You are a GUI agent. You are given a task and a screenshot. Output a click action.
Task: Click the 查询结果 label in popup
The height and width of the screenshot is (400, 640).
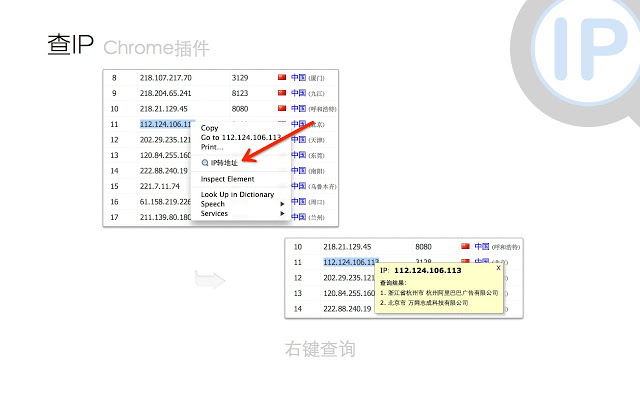click(393, 282)
